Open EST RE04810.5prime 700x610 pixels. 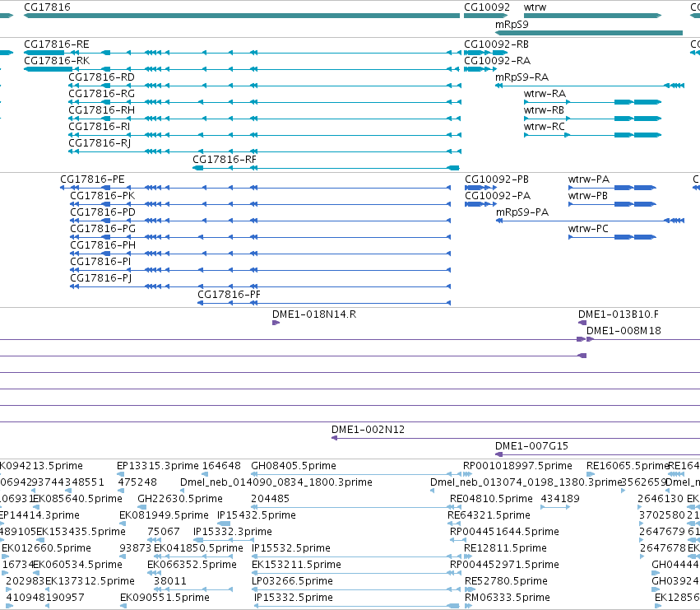(491, 499)
